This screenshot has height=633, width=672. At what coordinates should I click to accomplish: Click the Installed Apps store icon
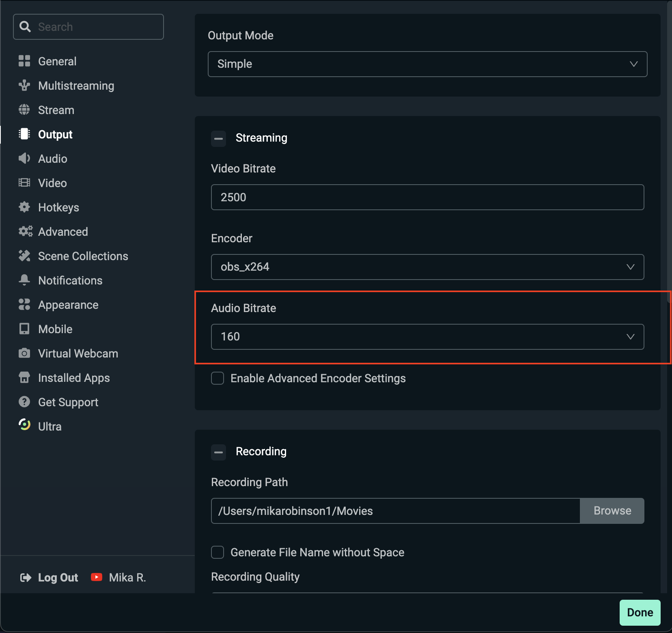pos(24,378)
